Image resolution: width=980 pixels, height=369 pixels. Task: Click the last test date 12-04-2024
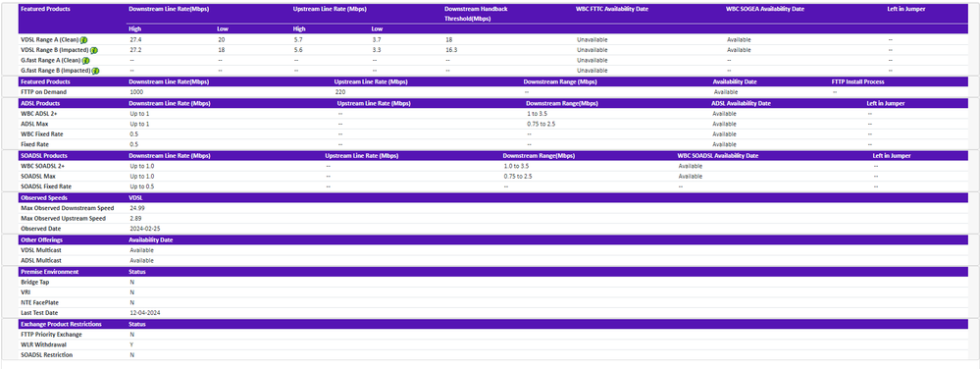[145, 313]
